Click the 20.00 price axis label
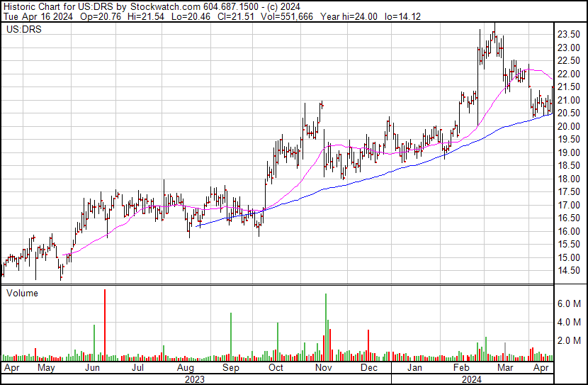The height and width of the screenshot is (385, 588). (570, 126)
